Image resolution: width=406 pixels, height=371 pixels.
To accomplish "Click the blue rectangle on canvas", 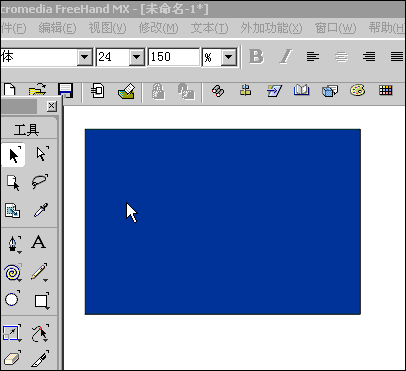I will click(223, 222).
